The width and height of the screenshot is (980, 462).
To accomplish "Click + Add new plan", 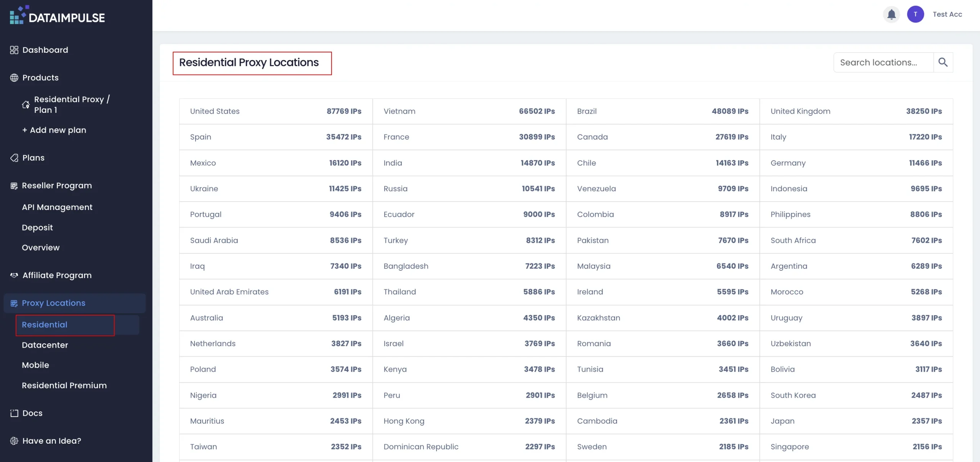I will [x=54, y=130].
